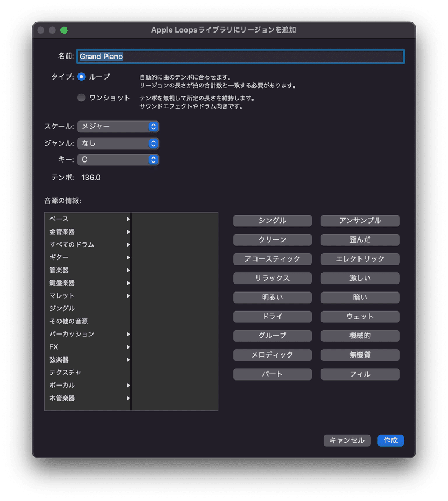Toggle the 歪んだ descriptor button

(x=360, y=240)
